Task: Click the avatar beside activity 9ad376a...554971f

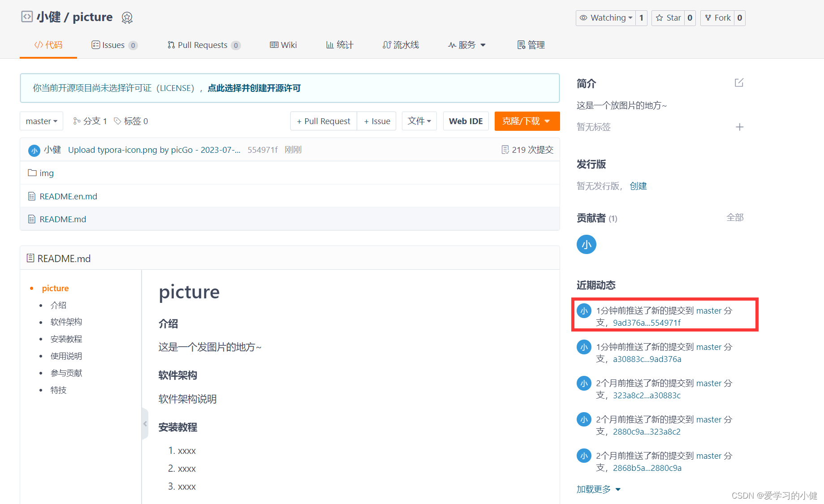Action: 584,311
